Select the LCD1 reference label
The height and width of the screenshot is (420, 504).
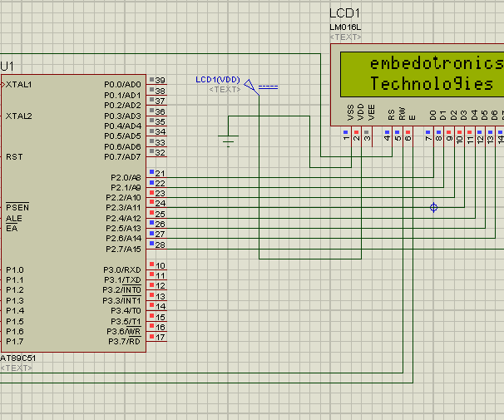344,13
